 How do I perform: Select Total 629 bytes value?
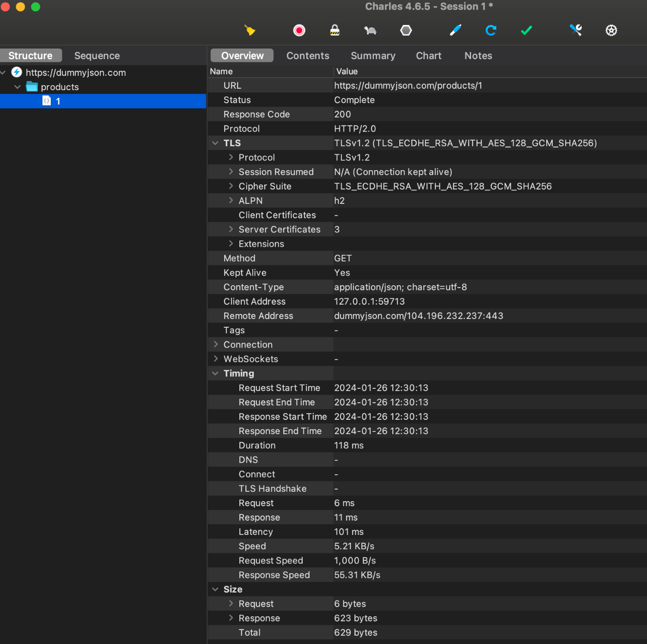pyautogui.click(x=356, y=632)
